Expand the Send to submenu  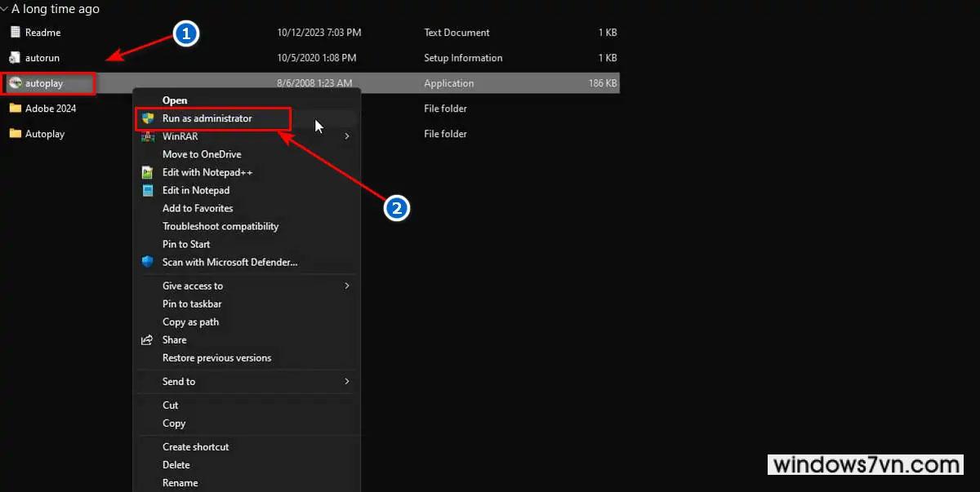pyautogui.click(x=347, y=381)
